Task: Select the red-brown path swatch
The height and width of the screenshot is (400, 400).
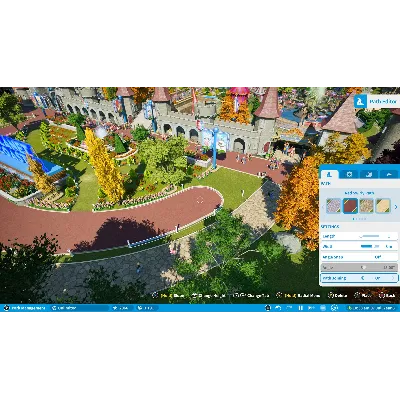Action: coord(350,206)
